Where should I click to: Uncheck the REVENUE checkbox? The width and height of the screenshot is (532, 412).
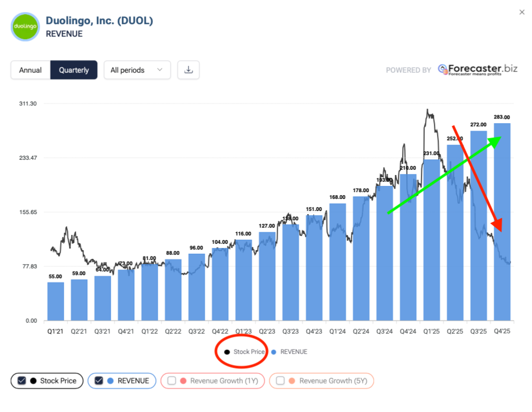[x=99, y=381]
